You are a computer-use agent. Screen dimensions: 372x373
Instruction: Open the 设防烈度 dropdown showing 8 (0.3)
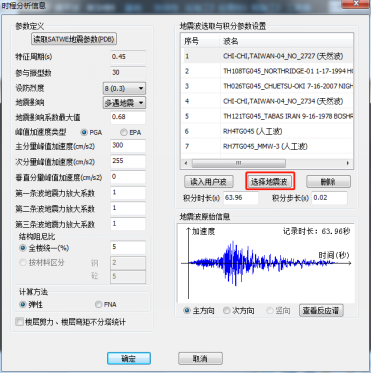point(124,88)
